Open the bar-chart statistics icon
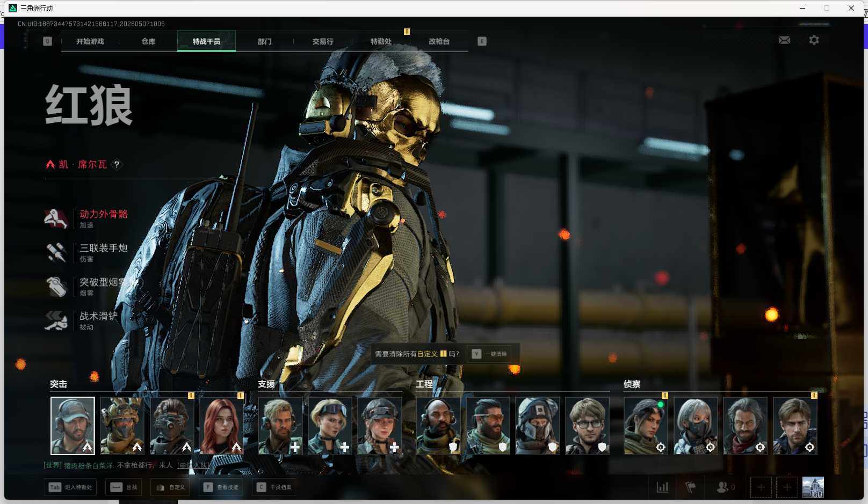Viewport: 868px width, 504px height. click(663, 487)
